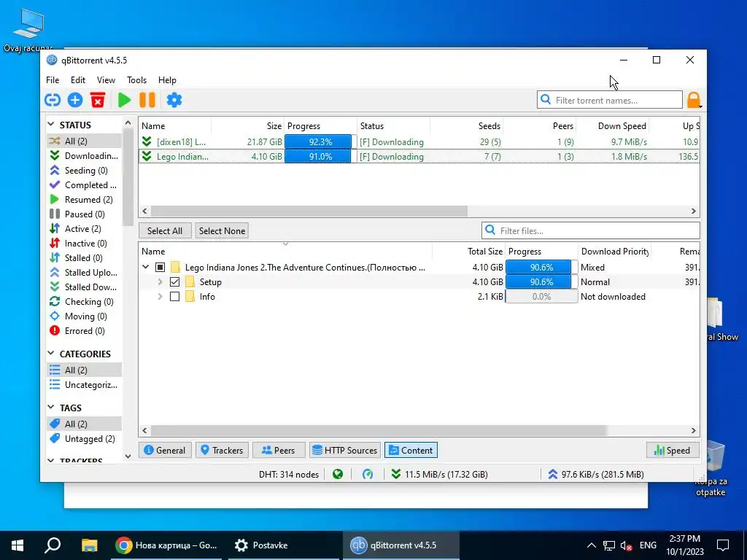Filter by Downloading status

(85, 156)
